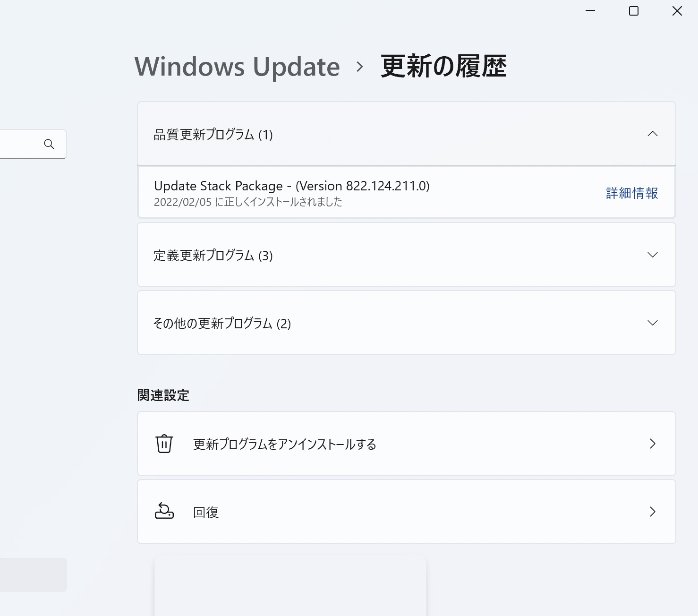698x616 pixels.
Task: Click the 2022/02/05 install status text
Action: coord(248,202)
